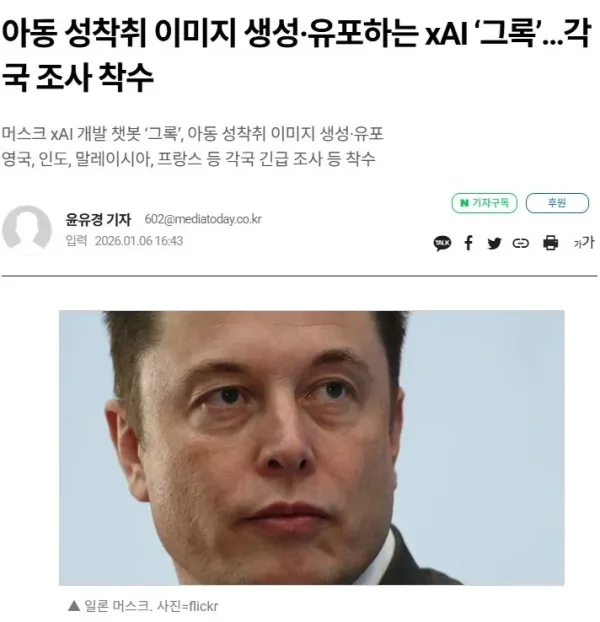Click the headline about xAI '그록'
The height and width of the screenshot is (622, 600).
coord(297,55)
